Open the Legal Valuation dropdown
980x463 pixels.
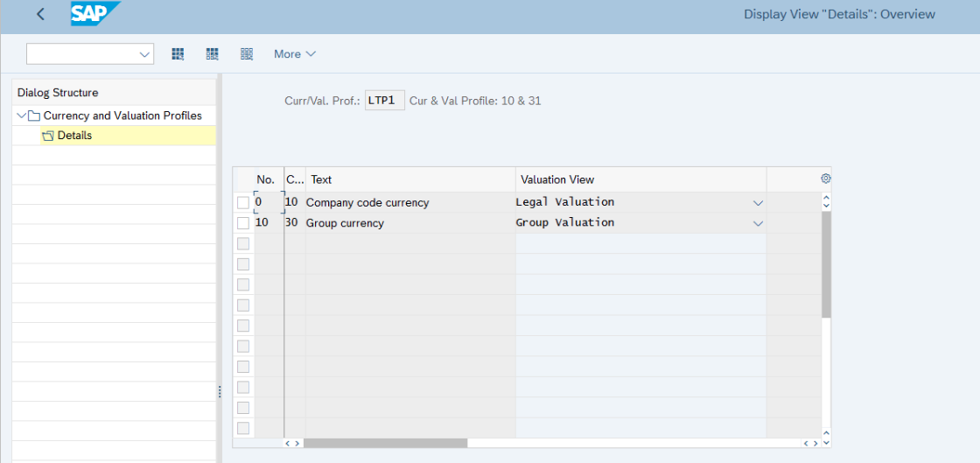pyautogui.click(x=758, y=203)
